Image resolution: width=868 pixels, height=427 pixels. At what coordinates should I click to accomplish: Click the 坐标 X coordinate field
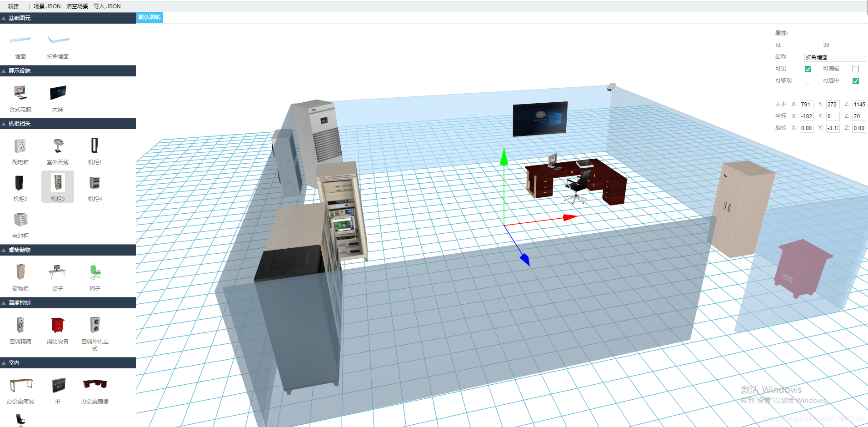pos(807,116)
